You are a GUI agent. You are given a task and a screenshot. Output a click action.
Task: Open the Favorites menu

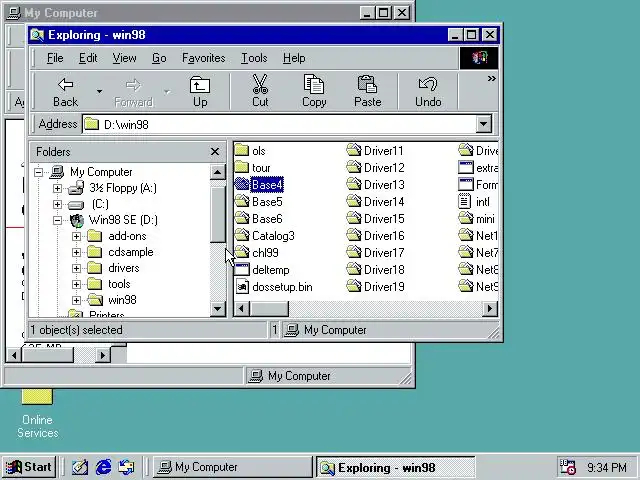204,58
